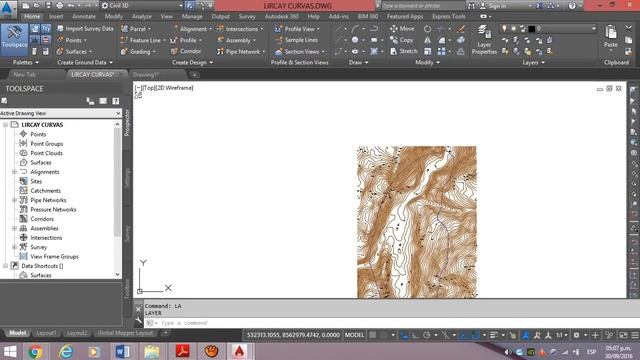The width and height of the screenshot is (640, 360).
Task: Click the current layer color swatch
Action: coord(531,28)
